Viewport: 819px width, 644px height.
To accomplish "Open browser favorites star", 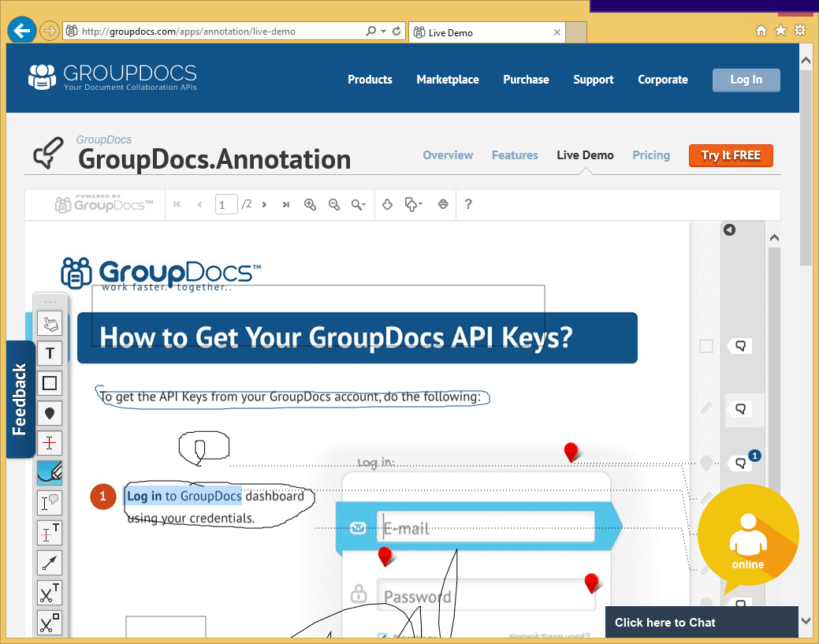I will [780, 31].
